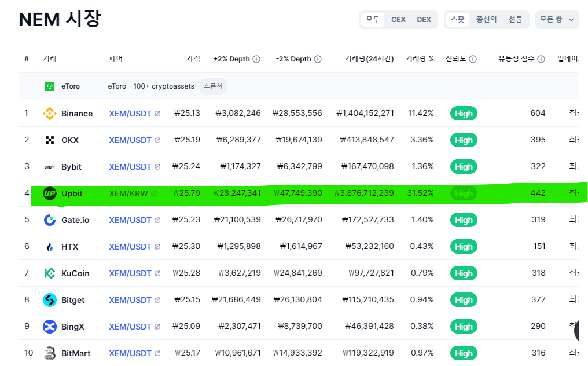The height and width of the screenshot is (366, 588).
Task: Open Binance XEM/USDT pair link
Action: (130, 114)
